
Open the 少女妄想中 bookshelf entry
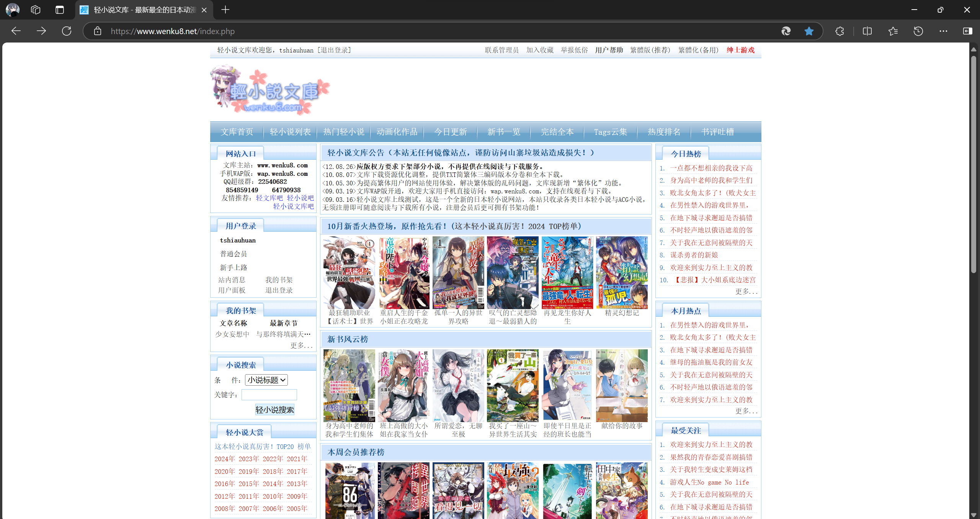click(232, 334)
